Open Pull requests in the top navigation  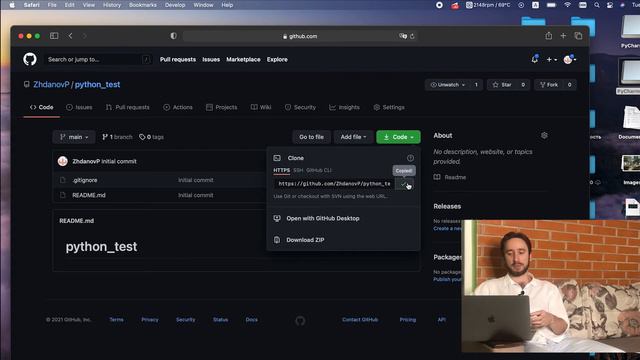(178, 60)
